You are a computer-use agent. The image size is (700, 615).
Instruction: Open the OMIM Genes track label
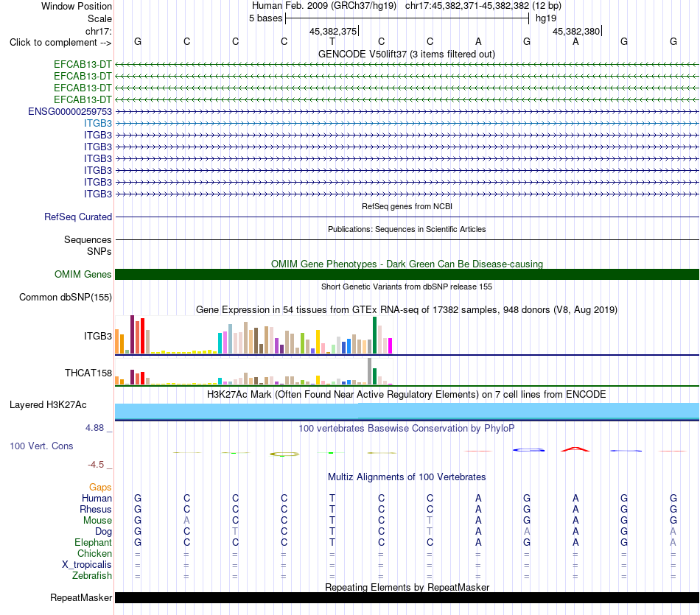pyautogui.click(x=83, y=275)
